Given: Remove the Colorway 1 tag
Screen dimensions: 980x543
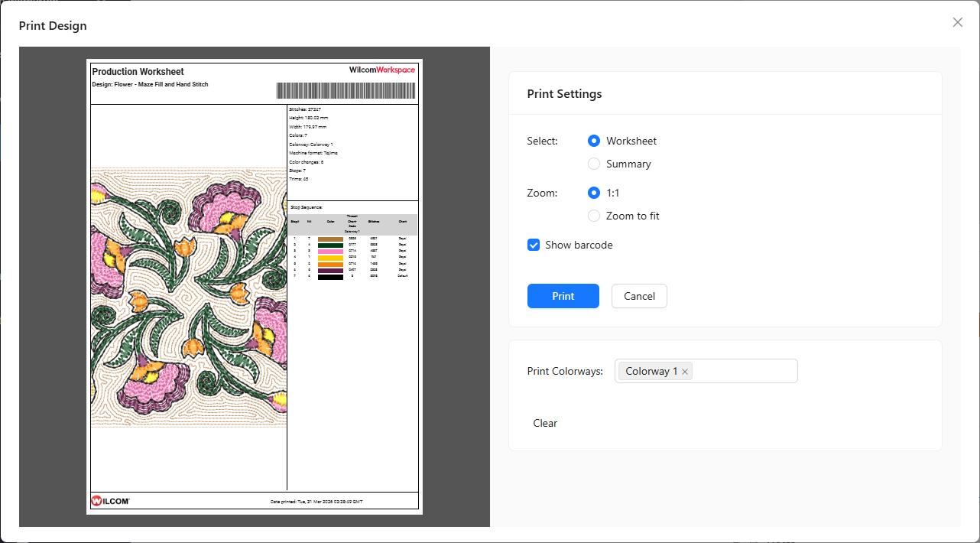Looking at the screenshot, I should (685, 372).
